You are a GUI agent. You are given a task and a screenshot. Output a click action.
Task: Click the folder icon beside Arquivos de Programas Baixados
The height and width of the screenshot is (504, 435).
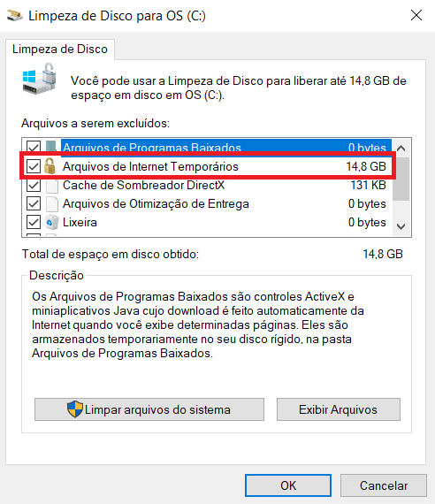(x=51, y=147)
